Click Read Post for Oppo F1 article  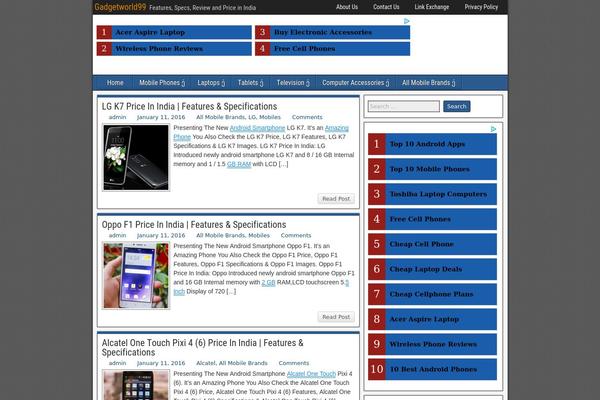(336, 317)
